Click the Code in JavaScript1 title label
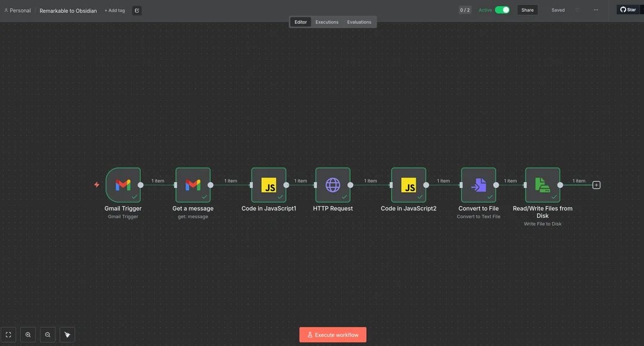The width and height of the screenshot is (644, 346). click(x=268, y=208)
